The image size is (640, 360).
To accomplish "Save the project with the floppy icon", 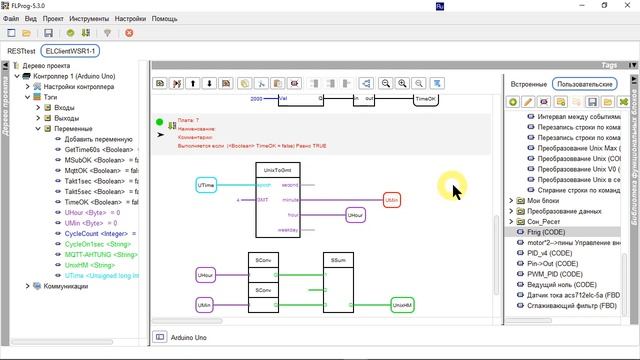I will 48,33.
